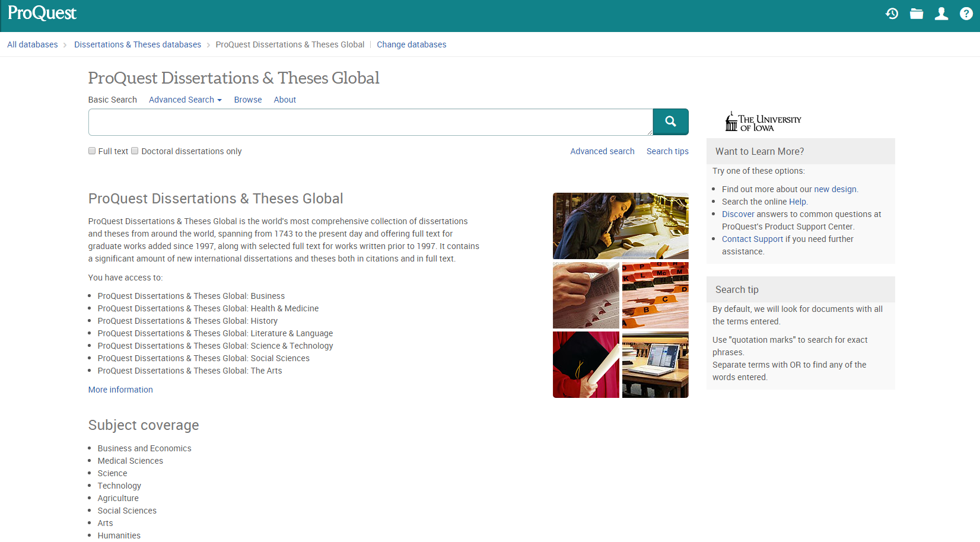Screen dimensions: 980x542
Task: Click 'Business and Economics' subject text
Action: pos(145,448)
